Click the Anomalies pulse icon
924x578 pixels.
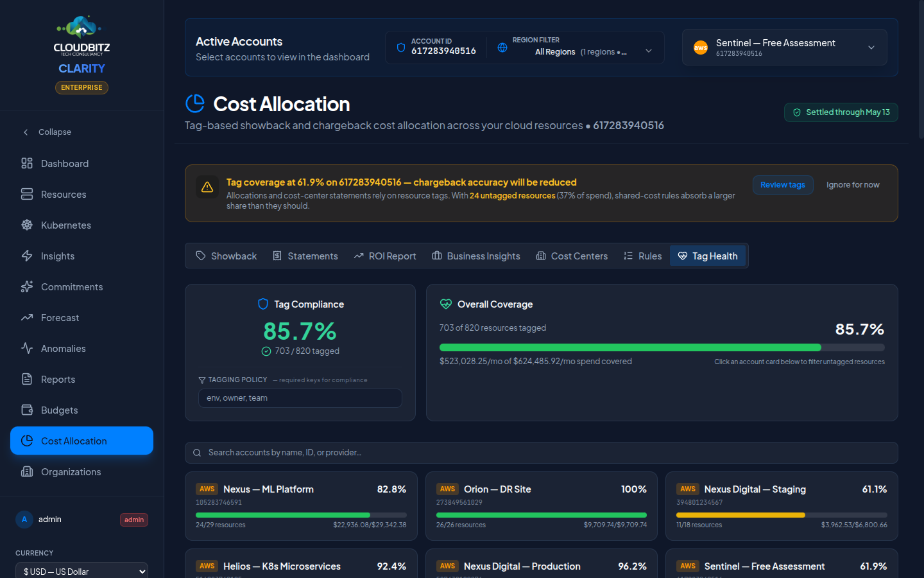[27, 348]
